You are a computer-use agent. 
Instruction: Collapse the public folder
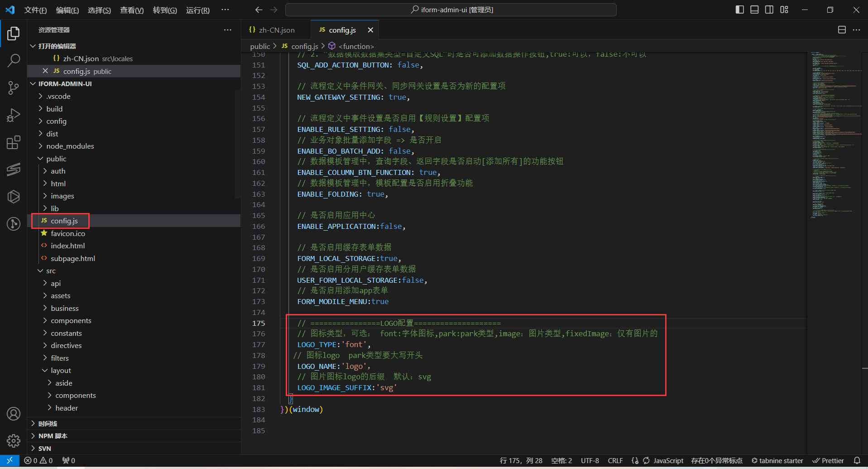(56, 159)
